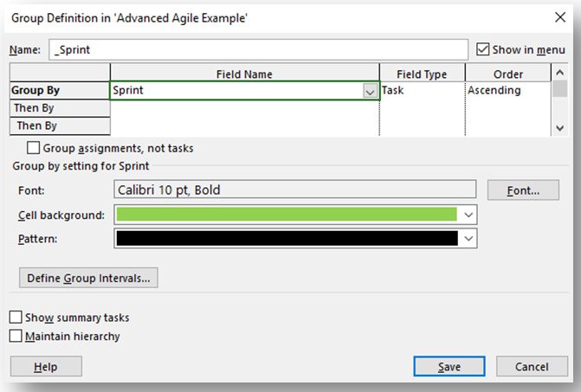Viewport: 581px width, 392px height.
Task: Uncheck the Show in menu checkbox
Action: (x=482, y=49)
